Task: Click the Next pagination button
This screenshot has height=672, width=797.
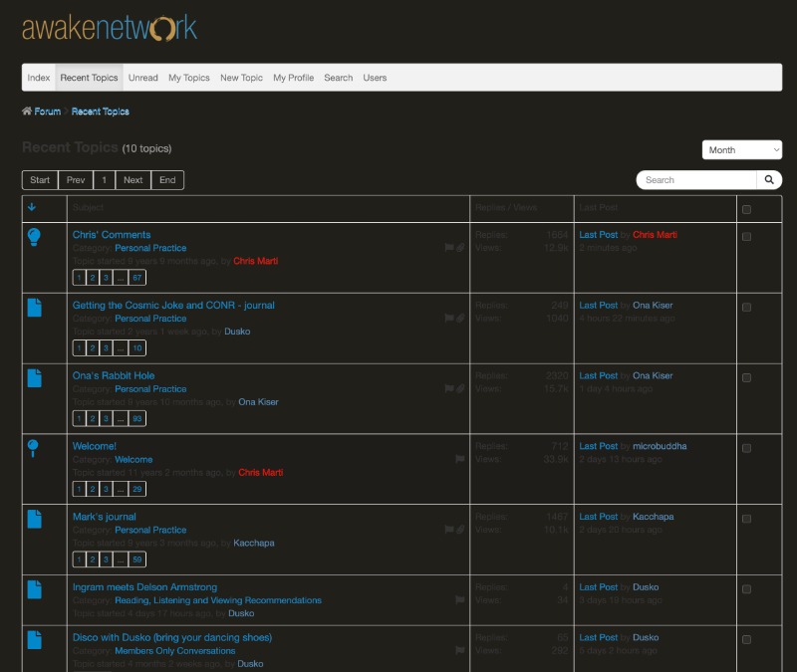Action: tap(133, 180)
